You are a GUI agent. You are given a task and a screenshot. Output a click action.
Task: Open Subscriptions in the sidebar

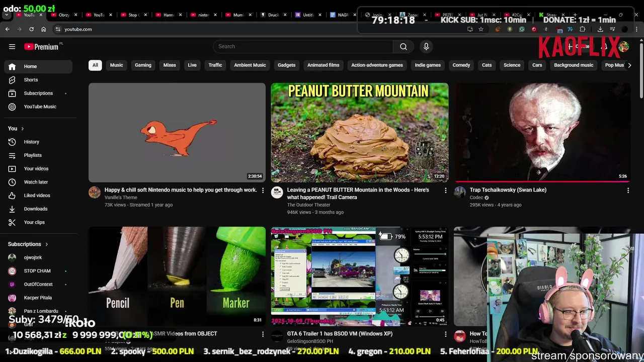tap(38, 93)
